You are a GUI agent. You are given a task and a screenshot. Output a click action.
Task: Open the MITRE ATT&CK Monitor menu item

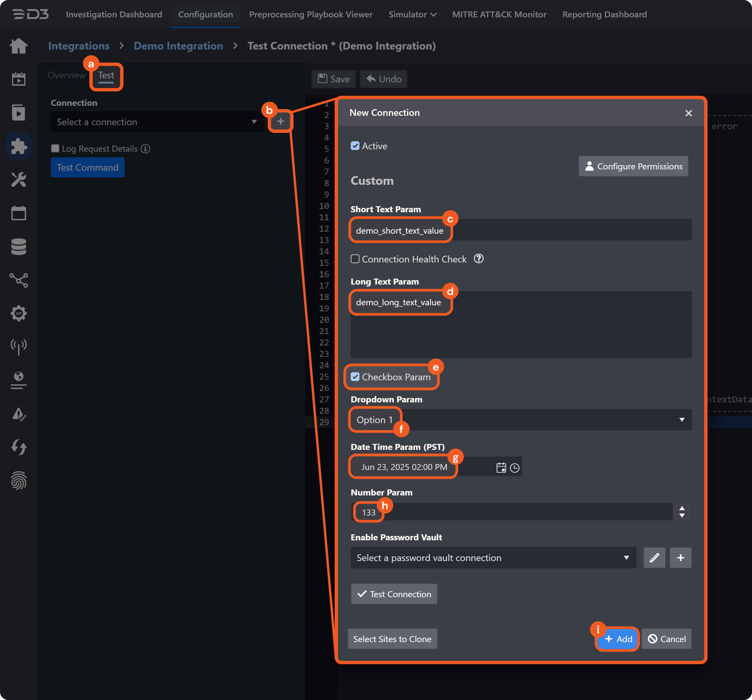coord(499,14)
